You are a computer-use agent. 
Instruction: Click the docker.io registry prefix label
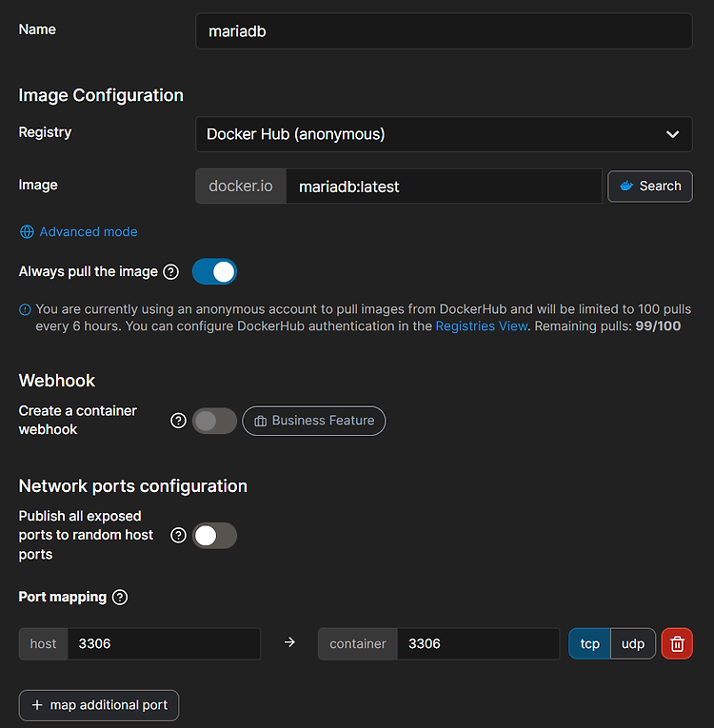(x=241, y=187)
